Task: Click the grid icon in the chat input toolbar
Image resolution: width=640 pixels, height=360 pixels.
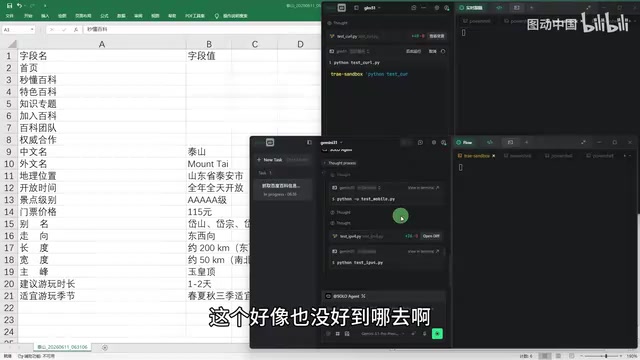Action: tap(338, 333)
